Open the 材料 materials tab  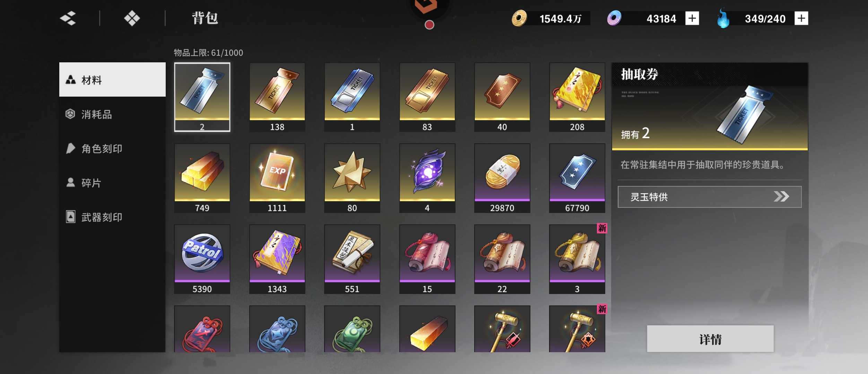click(x=112, y=80)
